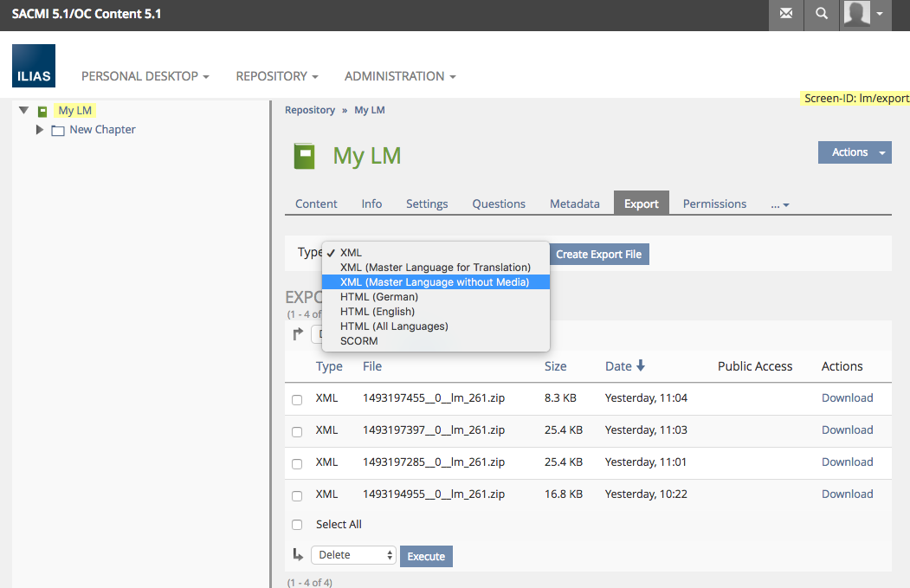Click the Repository breadcrumb link
This screenshot has width=910, height=588.
coord(310,110)
